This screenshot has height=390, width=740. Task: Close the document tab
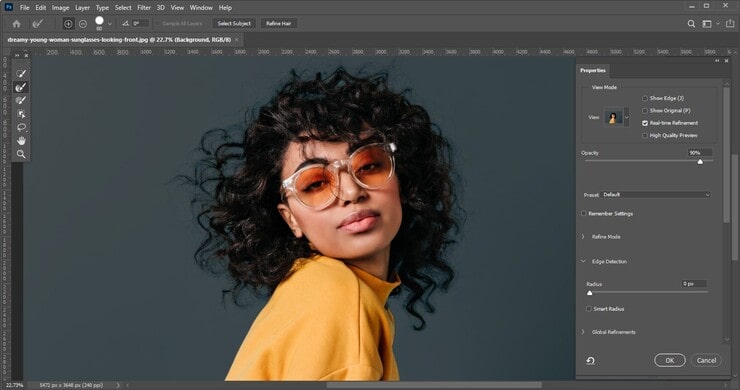tap(237, 40)
